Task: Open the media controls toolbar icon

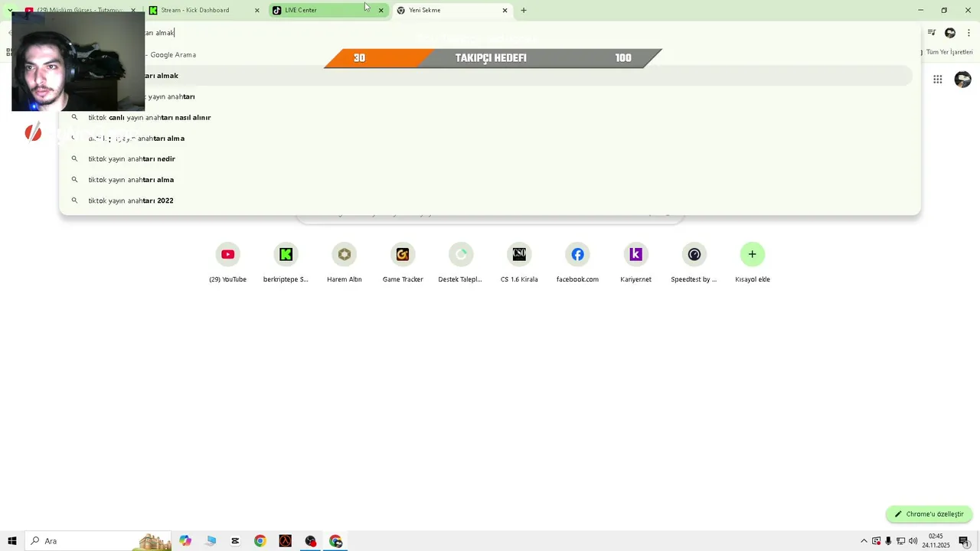Action: pos(932,33)
